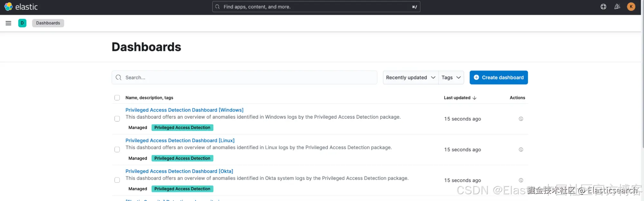644x201 pixels.
Task: Check the Okta dashboard row checkbox
Action: pyautogui.click(x=117, y=180)
